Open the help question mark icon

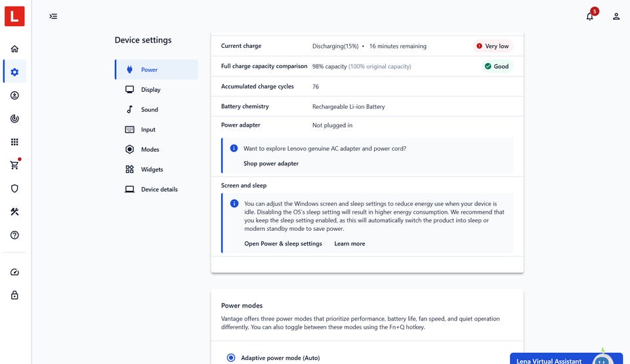14,235
